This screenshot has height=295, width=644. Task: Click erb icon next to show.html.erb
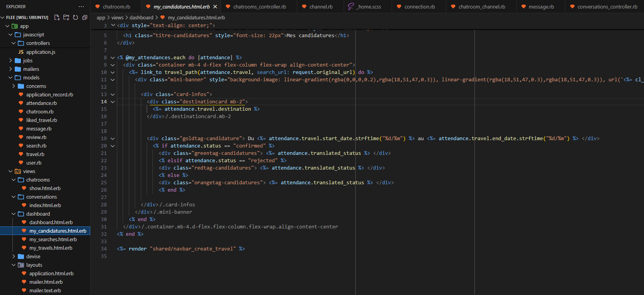pyautogui.click(x=24, y=188)
